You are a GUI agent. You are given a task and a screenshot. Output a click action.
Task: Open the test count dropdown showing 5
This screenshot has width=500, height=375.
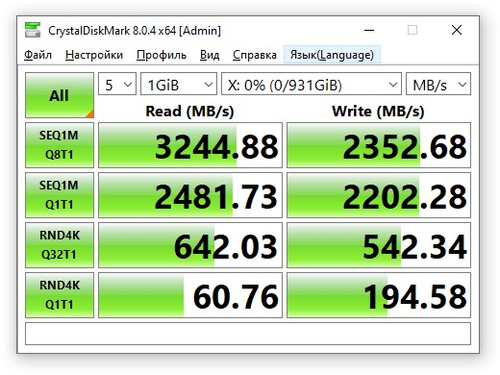click(x=117, y=84)
